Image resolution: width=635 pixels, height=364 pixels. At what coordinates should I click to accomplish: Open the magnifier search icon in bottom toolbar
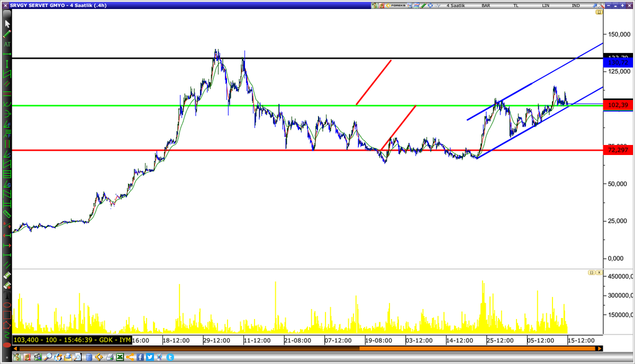[x=48, y=357]
